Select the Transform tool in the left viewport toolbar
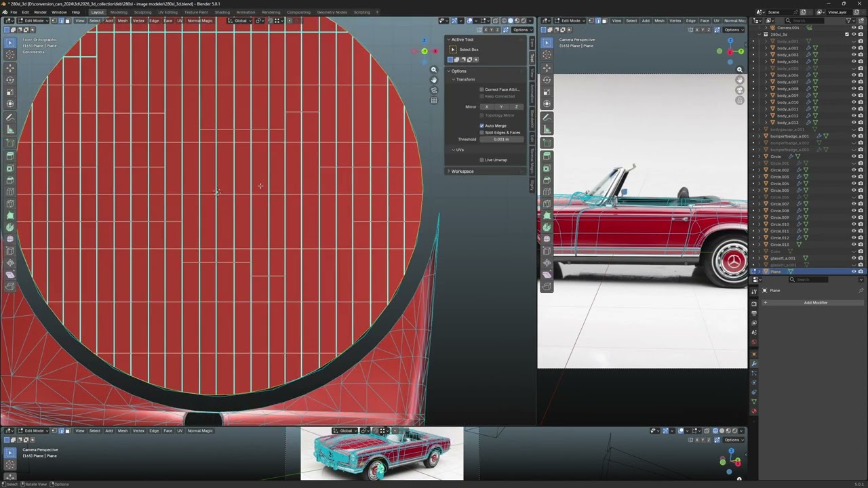 click(x=10, y=104)
